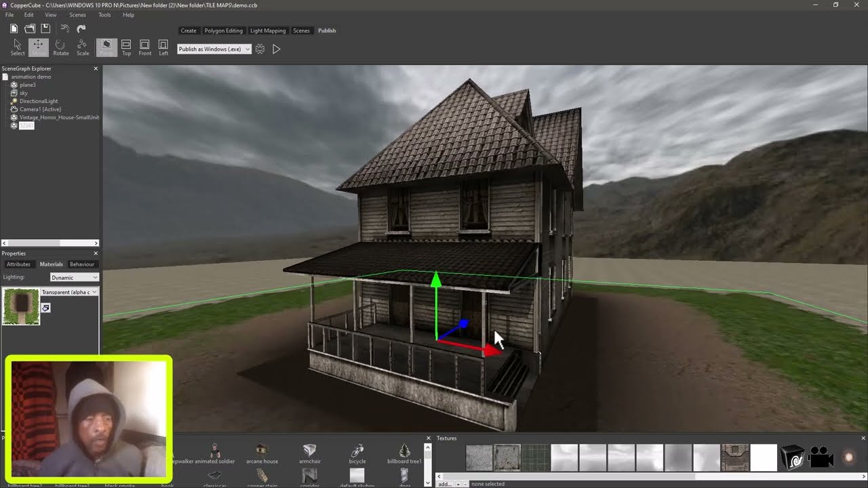The image size is (868, 488).
Task: Open publish settings gear icon
Action: (260, 49)
